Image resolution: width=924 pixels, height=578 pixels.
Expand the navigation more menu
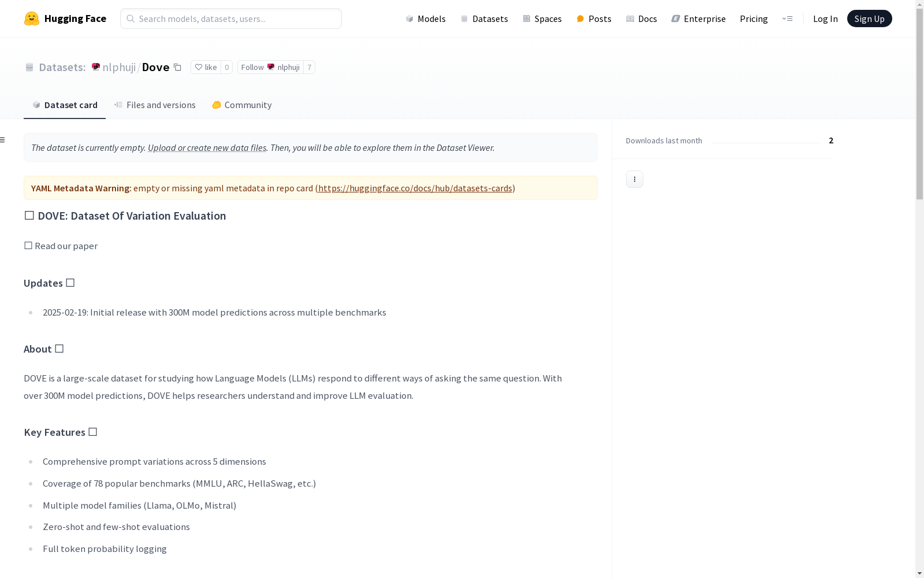(x=787, y=18)
